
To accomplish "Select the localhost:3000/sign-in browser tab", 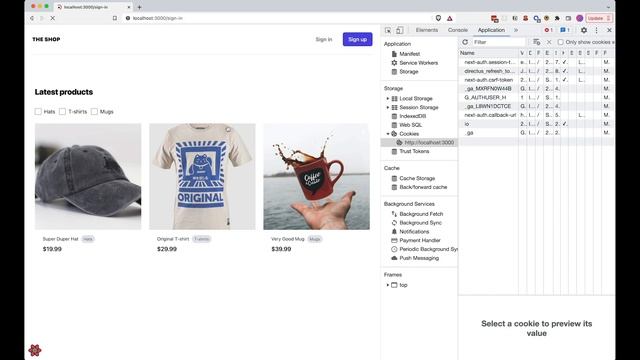I will tap(93, 7).
